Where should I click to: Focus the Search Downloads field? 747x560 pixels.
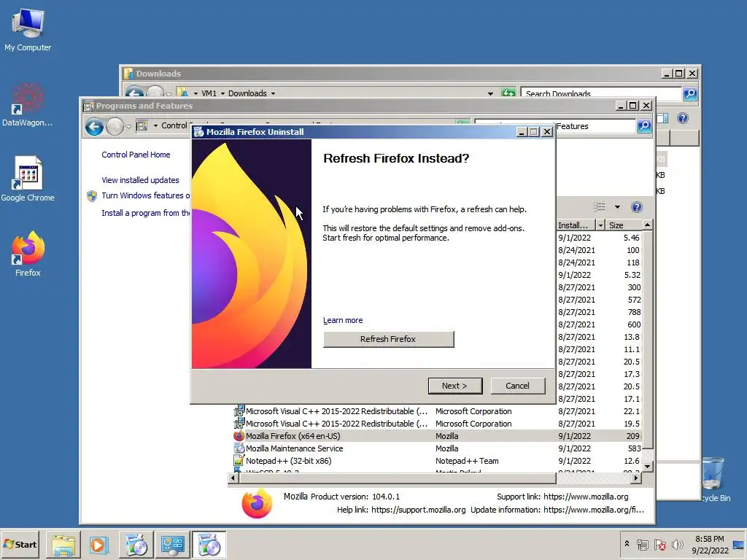pos(601,94)
